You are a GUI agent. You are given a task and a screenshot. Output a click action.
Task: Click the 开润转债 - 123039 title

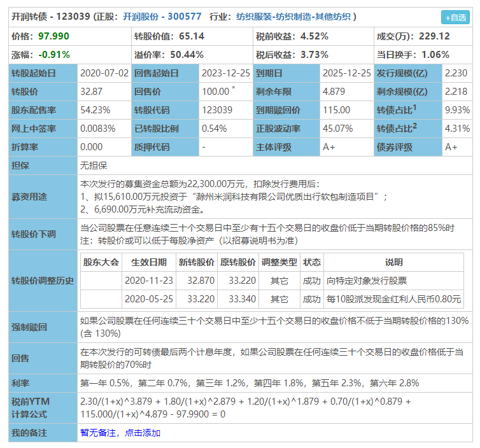click(50, 17)
